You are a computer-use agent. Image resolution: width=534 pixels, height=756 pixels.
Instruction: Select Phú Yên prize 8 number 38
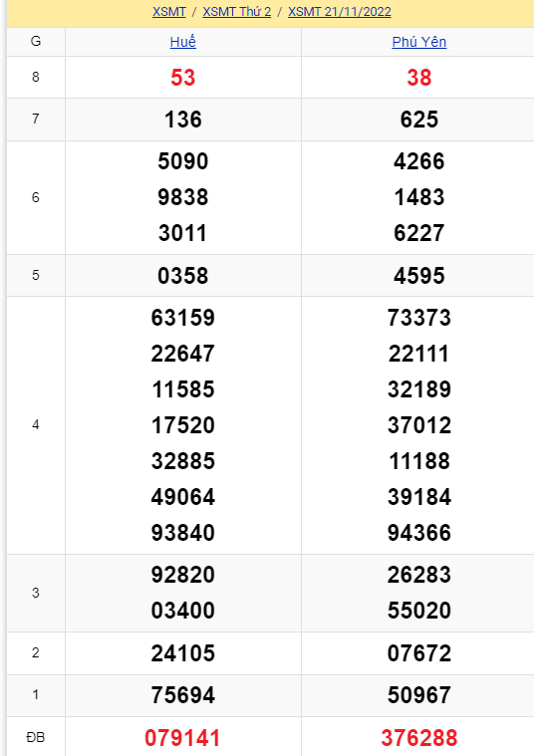click(x=419, y=78)
